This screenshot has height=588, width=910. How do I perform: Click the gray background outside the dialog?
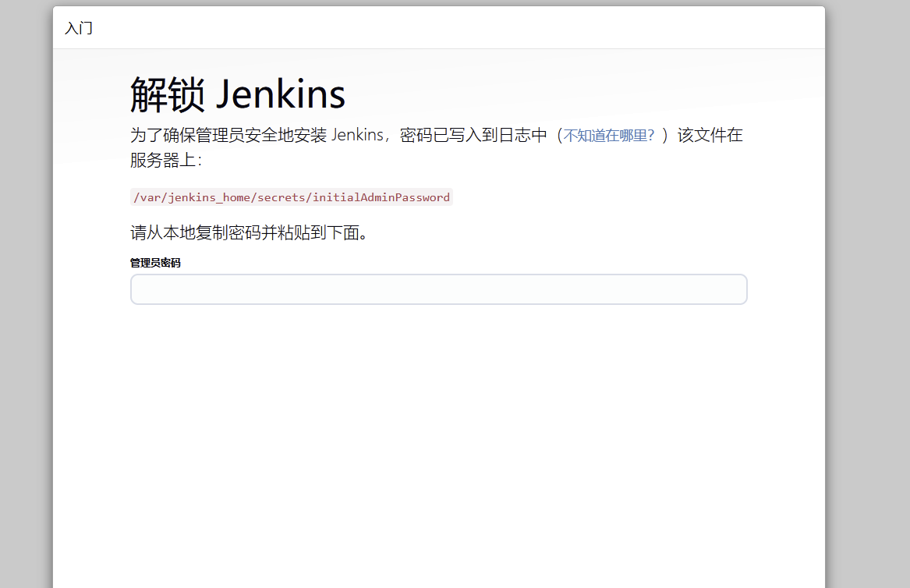coord(23,312)
